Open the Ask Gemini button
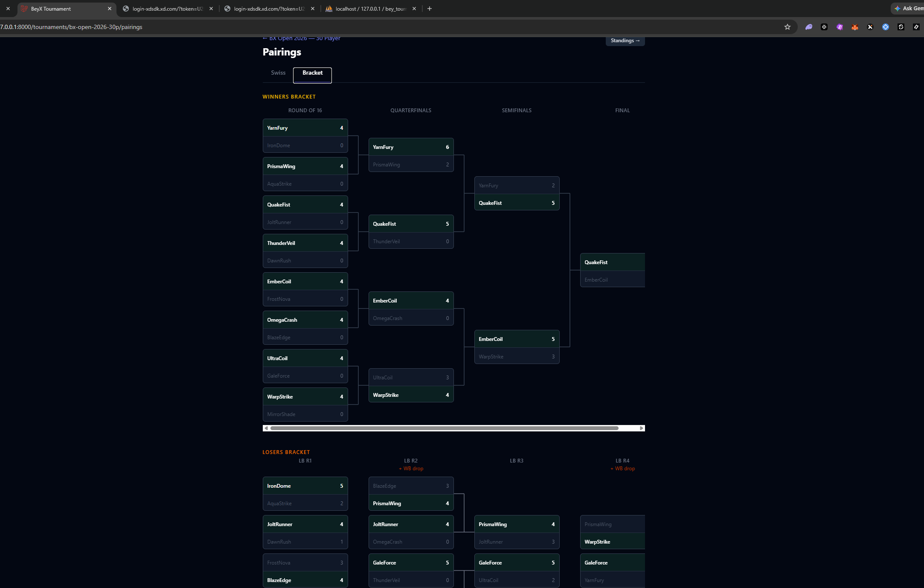 908,9
